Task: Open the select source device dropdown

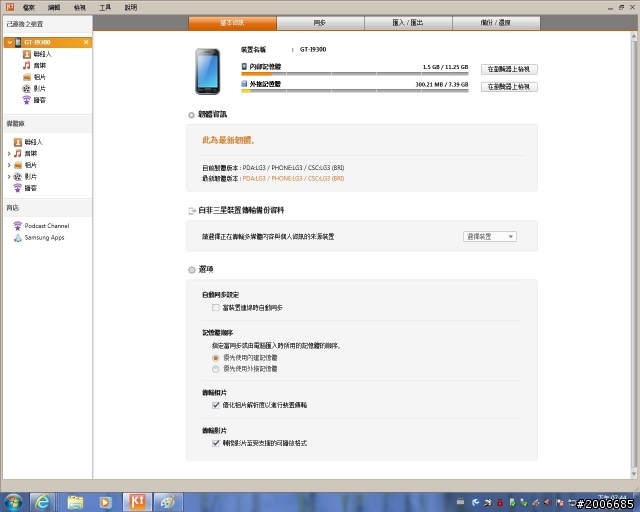Action: [489, 236]
